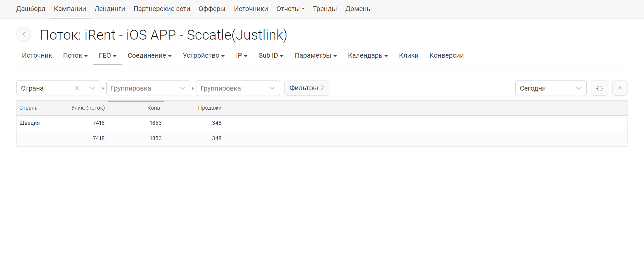
Task: Click total 1853 in summary row
Action: coord(155,139)
